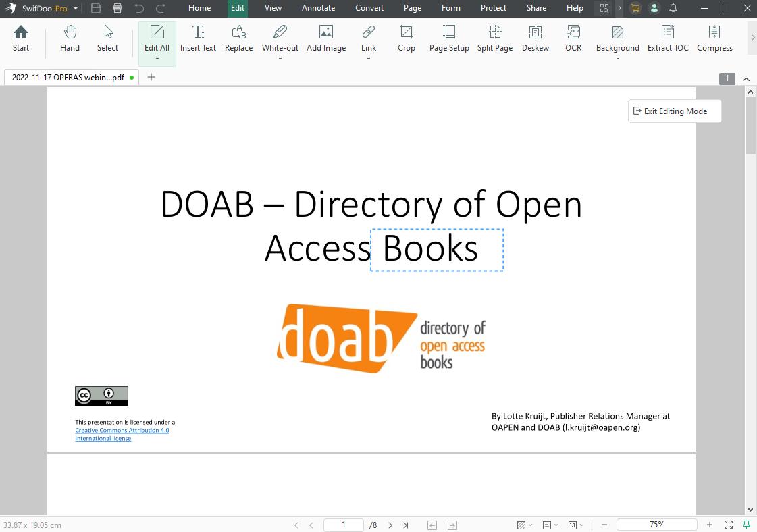Screen dimensions: 757x532
Task: Follow the Creative Commons Attribution 4.0 link
Action: click(122, 430)
